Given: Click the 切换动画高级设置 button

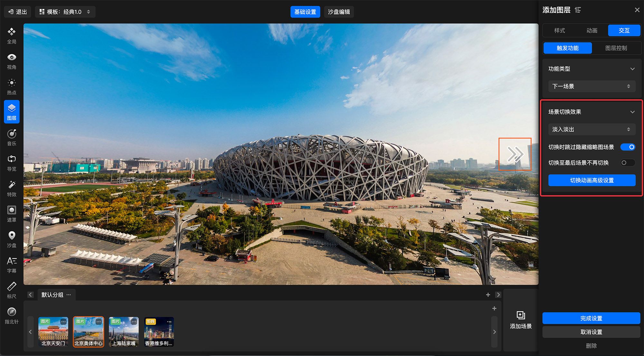Looking at the screenshot, I should tap(592, 180).
